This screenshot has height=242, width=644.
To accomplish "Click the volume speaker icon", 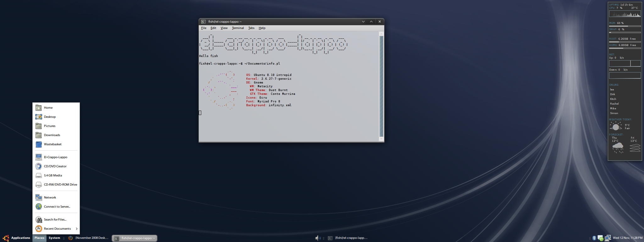I will pyautogui.click(x=318, y=238).
